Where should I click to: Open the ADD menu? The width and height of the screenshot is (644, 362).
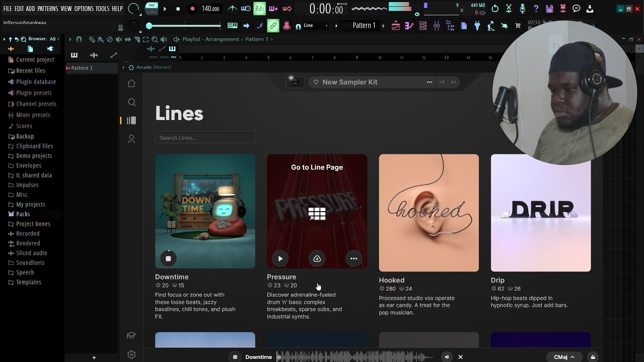pos(31,9)
